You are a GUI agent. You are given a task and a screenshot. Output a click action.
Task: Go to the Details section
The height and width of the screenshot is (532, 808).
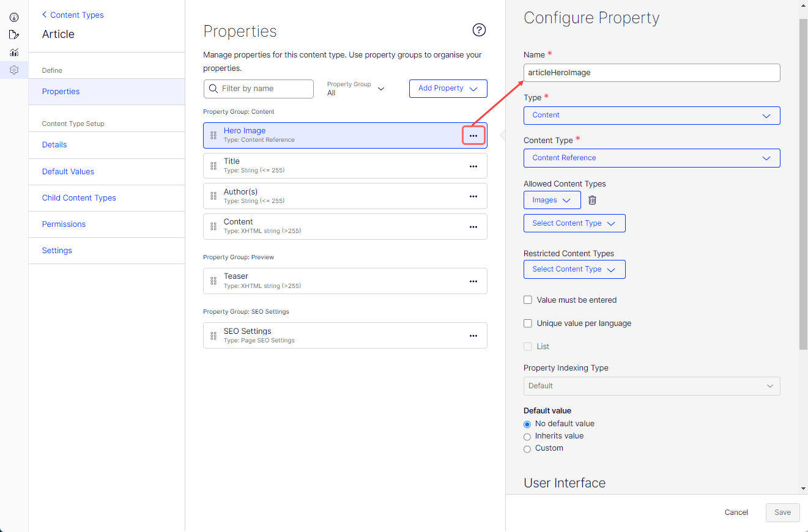tap(106, 145)
